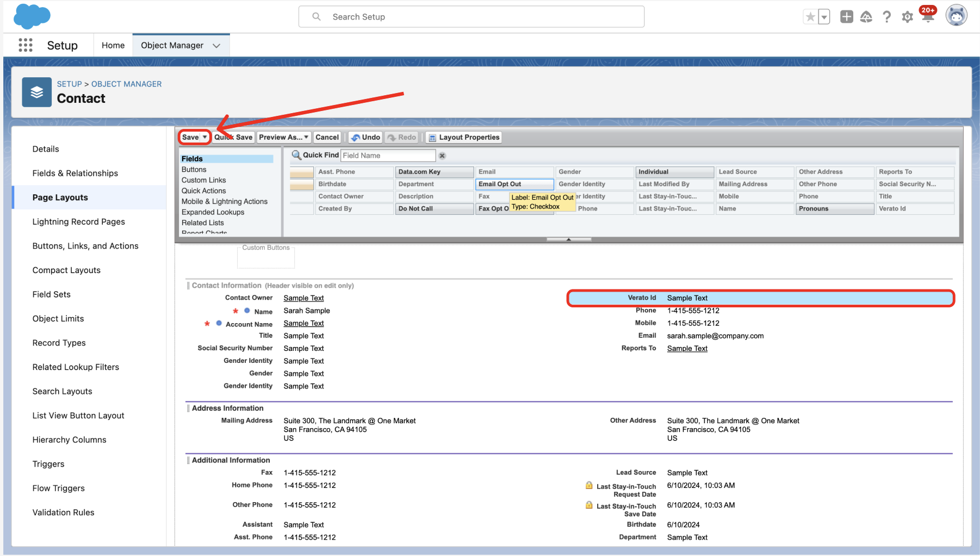Open the Favorites star icon
The image size is (980, 556).
[x=810, y=17]
